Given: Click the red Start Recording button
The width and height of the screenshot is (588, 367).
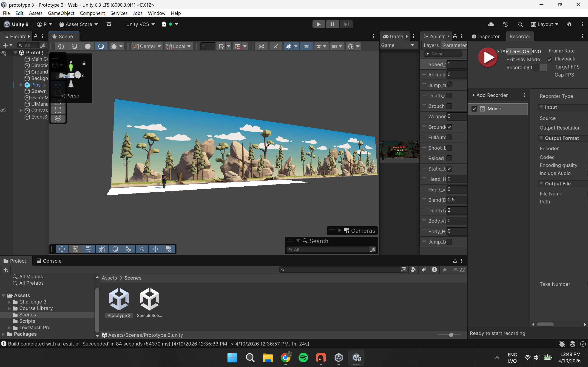Looking at the screenshot, I should [x=487, y=58].
